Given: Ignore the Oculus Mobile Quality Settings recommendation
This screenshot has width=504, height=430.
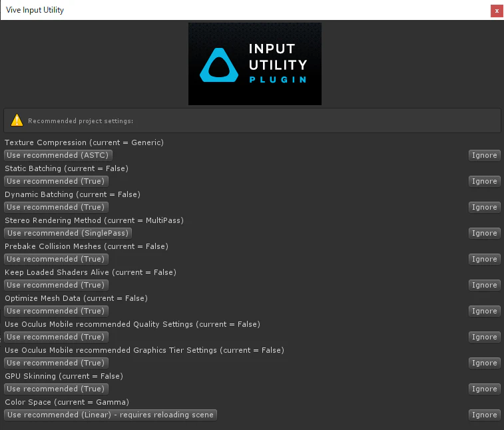Looking at the screenshot, I should (484, 337).
